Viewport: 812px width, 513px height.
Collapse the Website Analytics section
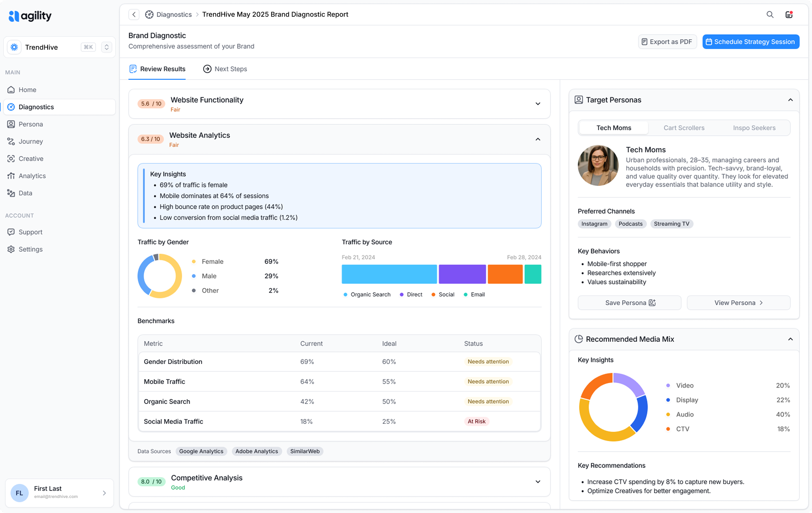coord(538,139)
